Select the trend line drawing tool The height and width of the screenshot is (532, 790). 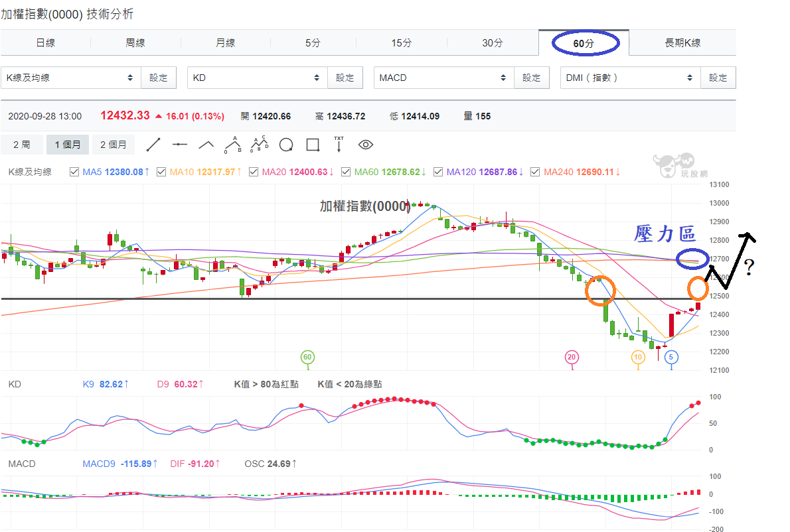pos(153,145)
